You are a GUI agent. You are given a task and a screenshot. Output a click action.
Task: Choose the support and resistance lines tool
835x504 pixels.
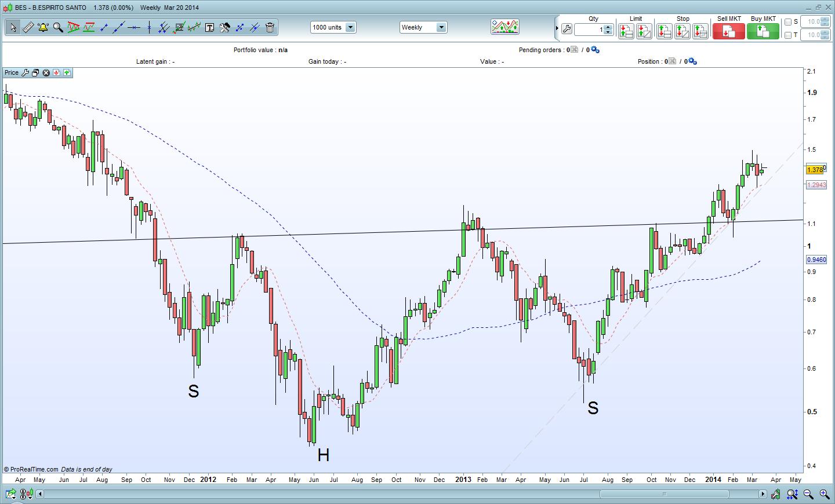coord(89,27)
